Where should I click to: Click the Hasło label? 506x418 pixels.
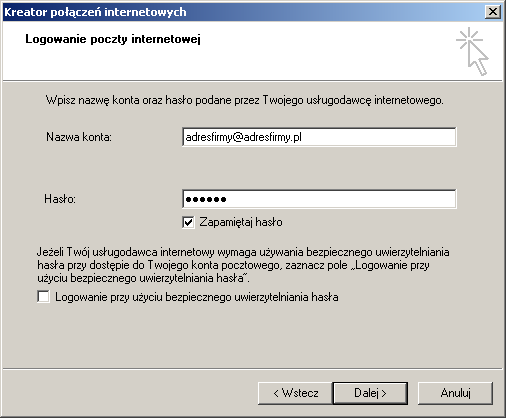pos(60,199)
